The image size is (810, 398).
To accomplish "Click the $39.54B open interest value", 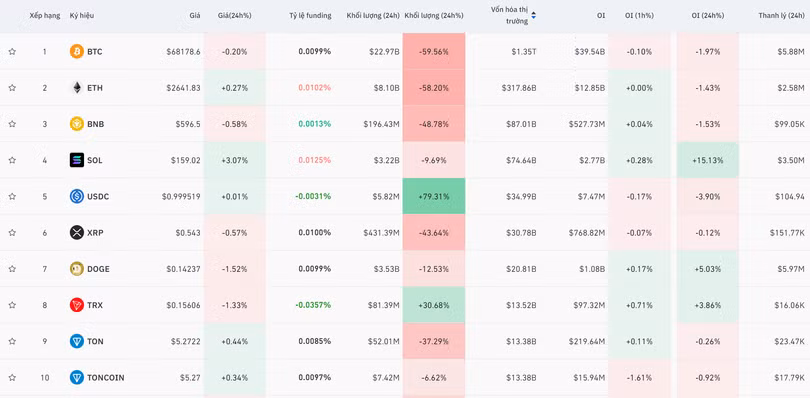I will tap(589, 52).
